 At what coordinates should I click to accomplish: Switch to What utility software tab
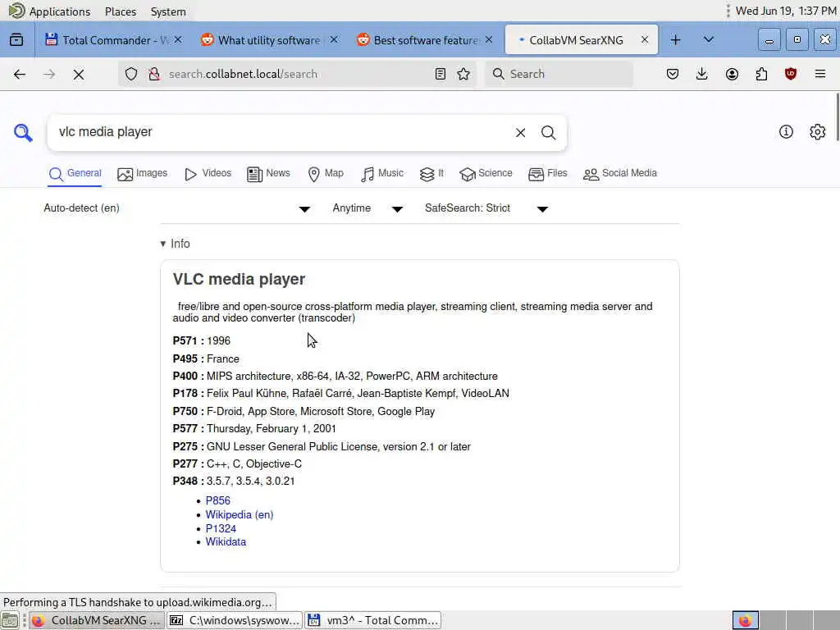click(262, 39)
